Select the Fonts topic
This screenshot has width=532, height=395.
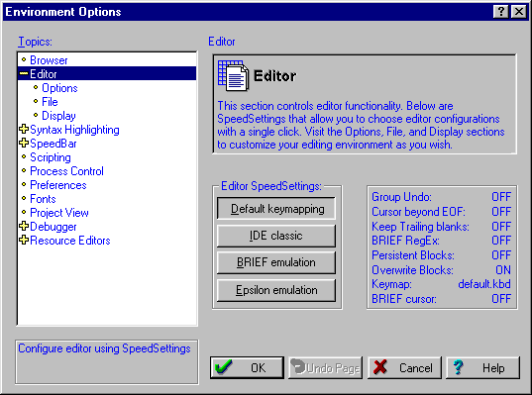(x=43, y=199)
